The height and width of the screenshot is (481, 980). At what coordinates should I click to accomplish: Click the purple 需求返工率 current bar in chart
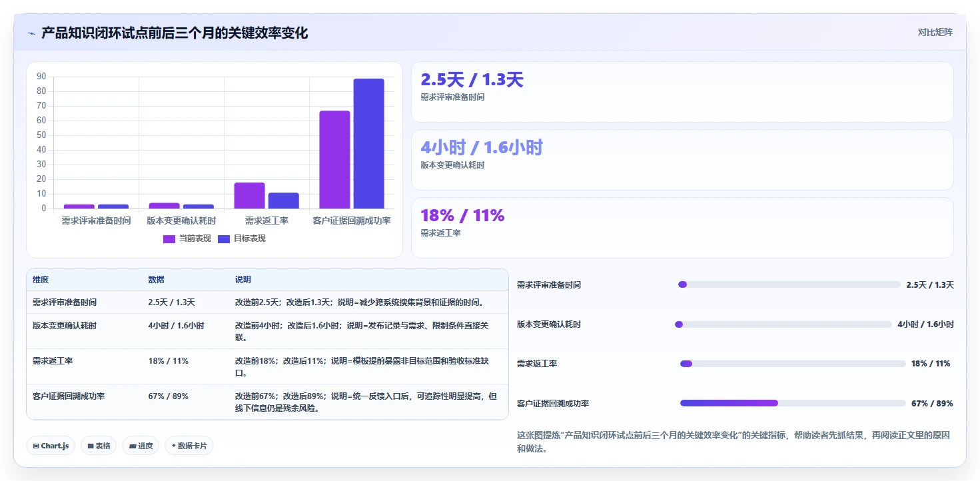[x=249, y=196]
